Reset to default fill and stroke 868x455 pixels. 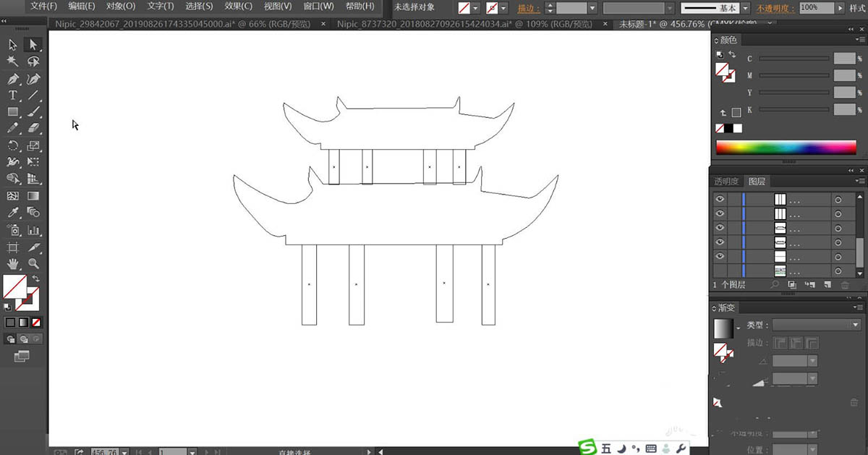tap(7, 306)
